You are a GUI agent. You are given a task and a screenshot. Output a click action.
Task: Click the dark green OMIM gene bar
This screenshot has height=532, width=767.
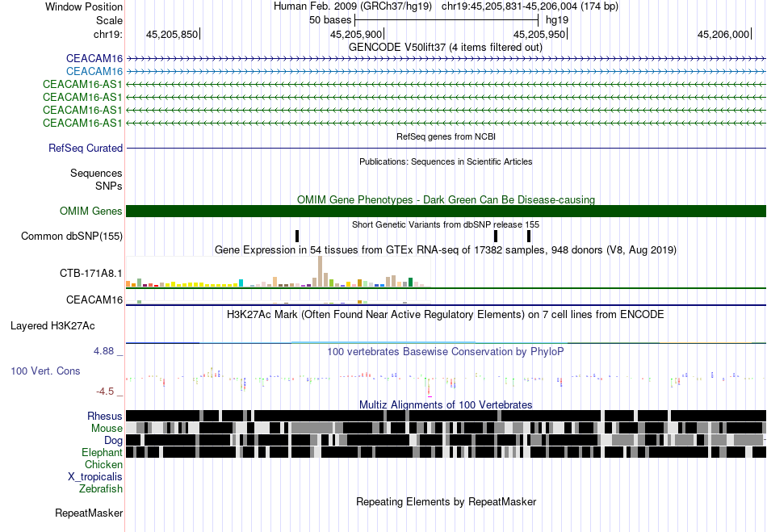[x=446, y=212]
